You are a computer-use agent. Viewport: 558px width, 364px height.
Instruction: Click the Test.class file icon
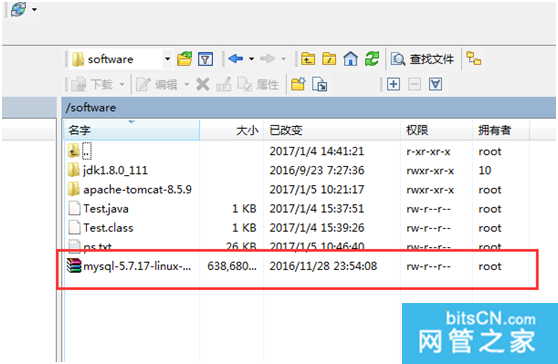pyautogui.click(x=74, y=228)
